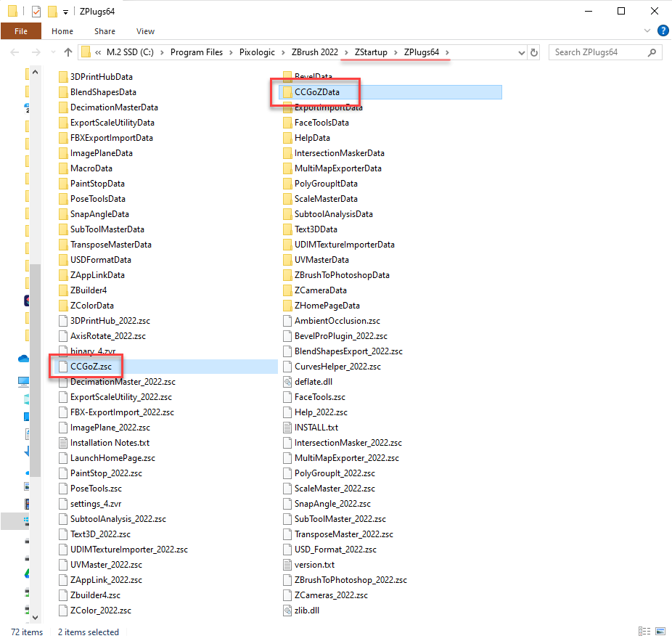Select the ZBuilder4 folder
This screenshot has width=672, height=641.
click(x=83, y=290)
